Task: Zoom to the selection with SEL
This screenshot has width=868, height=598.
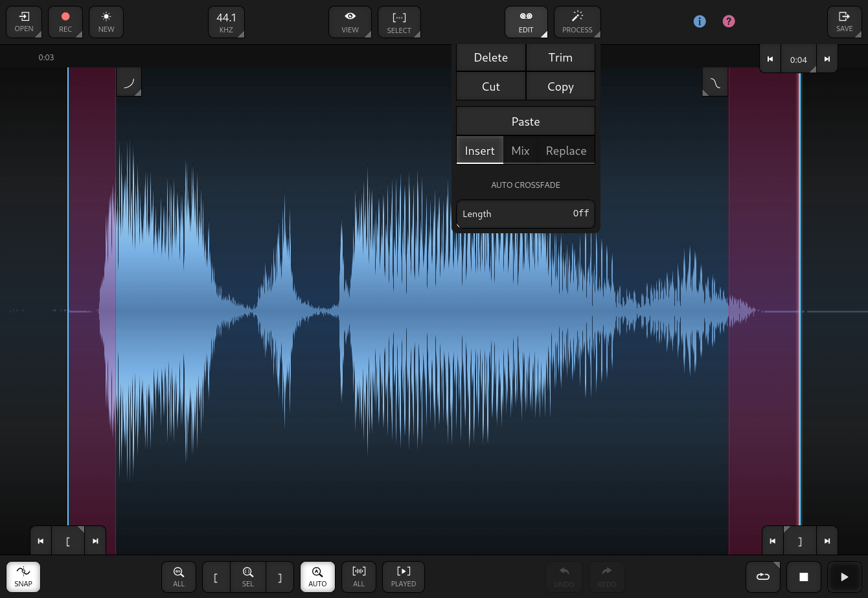Action: coord(248,577)
